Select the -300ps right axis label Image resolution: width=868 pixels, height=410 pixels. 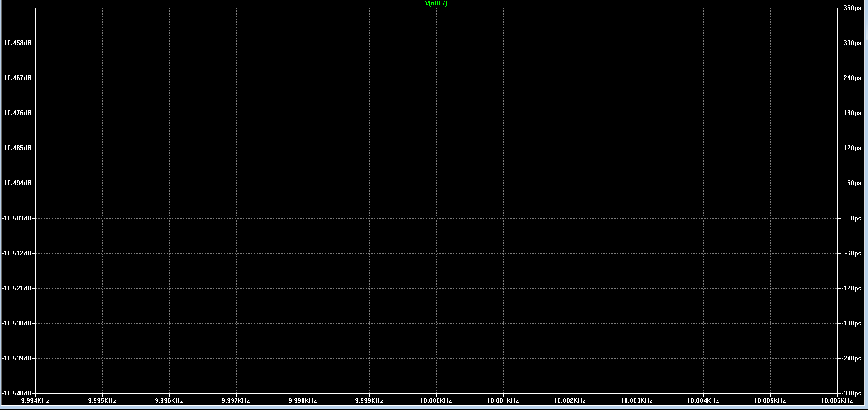tap(852, 393)
